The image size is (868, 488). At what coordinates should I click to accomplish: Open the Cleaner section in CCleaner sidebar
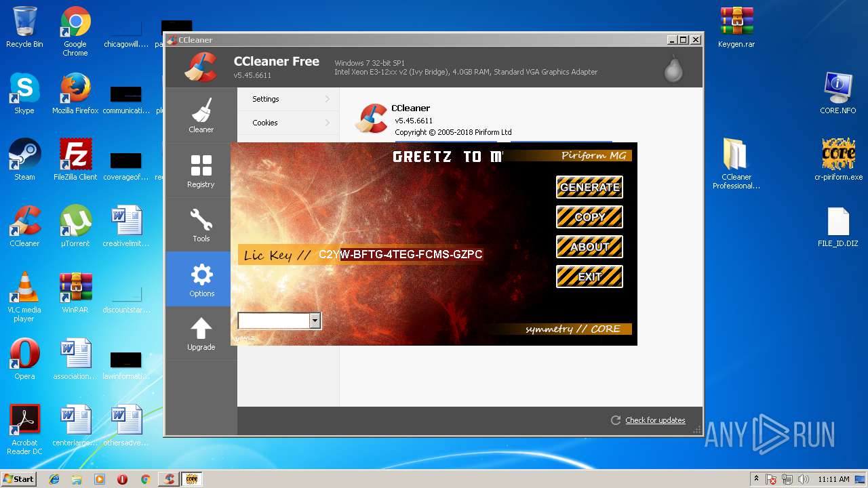pyautogui.click(x=201, y=115)
